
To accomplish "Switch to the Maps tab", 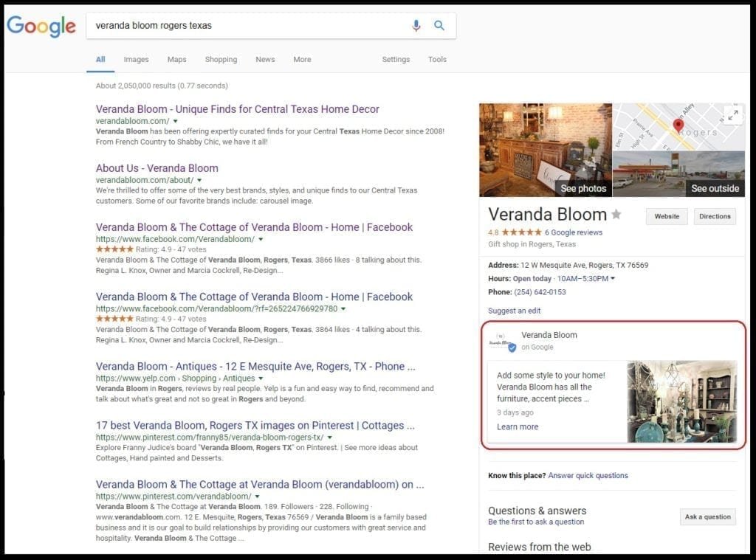I will coord(176,59).
